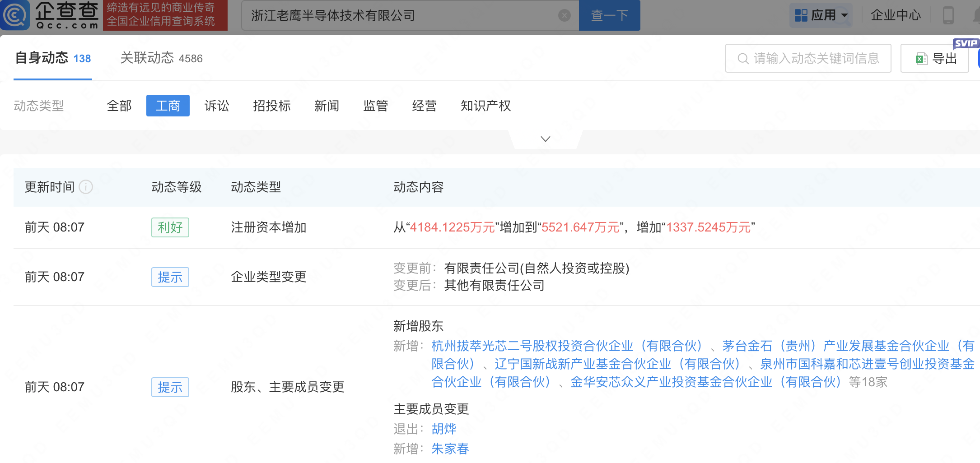Select the 自身动态 tab
Viewport: 980px width, 463px height.
pyautogui.click(x=53, y=58)
